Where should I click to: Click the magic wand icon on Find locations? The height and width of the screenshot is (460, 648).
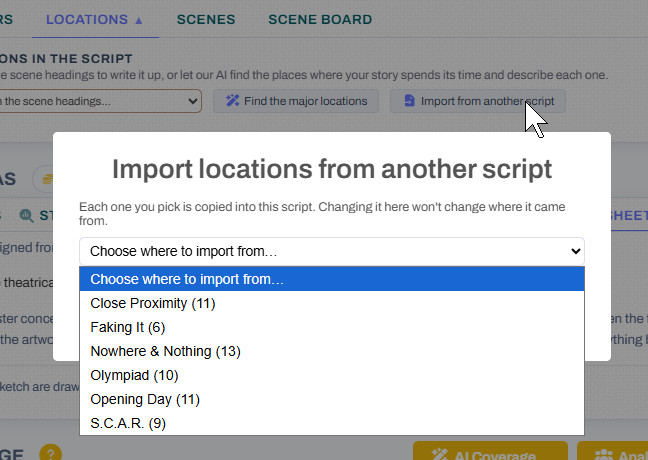(x=233, y=100)
